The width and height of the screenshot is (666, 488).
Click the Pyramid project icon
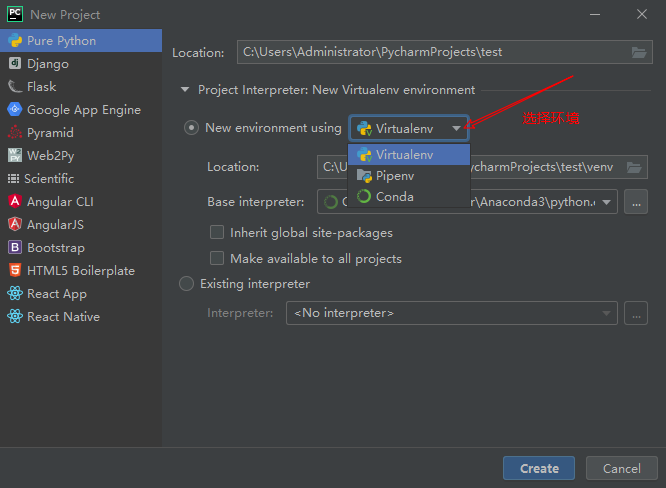tap(15, 133)
